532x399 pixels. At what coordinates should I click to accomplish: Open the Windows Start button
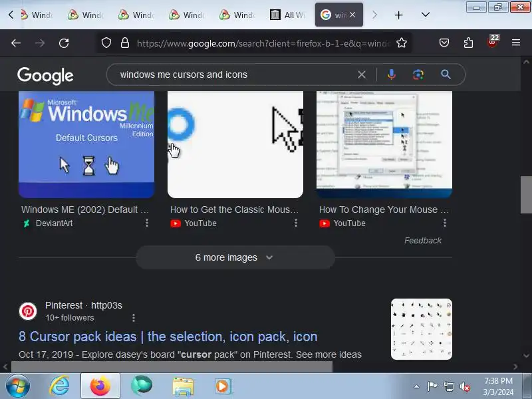[x=17, y=386]
